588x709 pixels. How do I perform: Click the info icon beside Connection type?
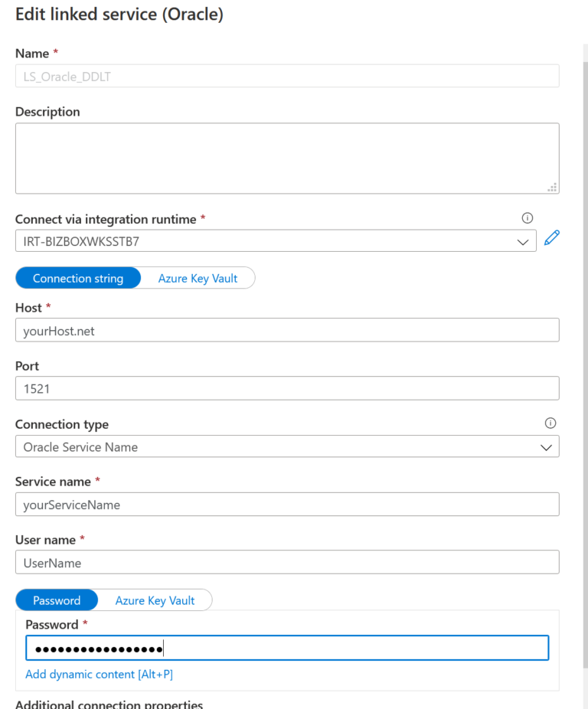coord(550,423)
